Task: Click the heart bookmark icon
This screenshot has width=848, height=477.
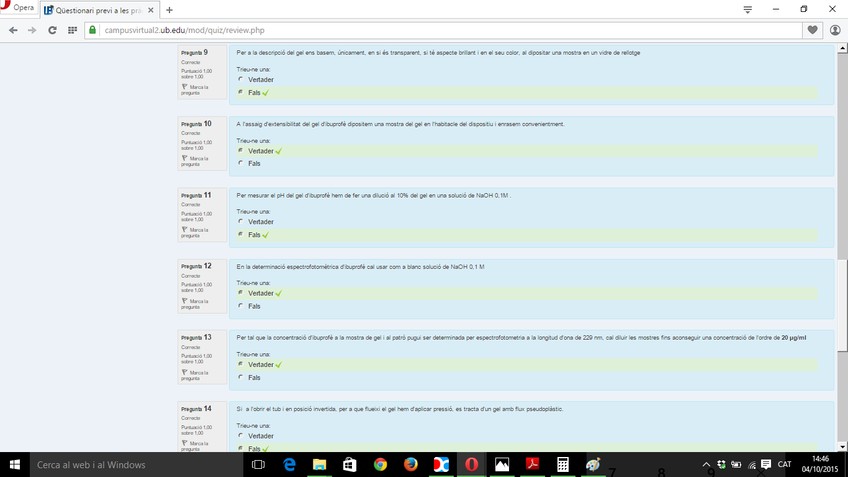Action: coord(812,30)
